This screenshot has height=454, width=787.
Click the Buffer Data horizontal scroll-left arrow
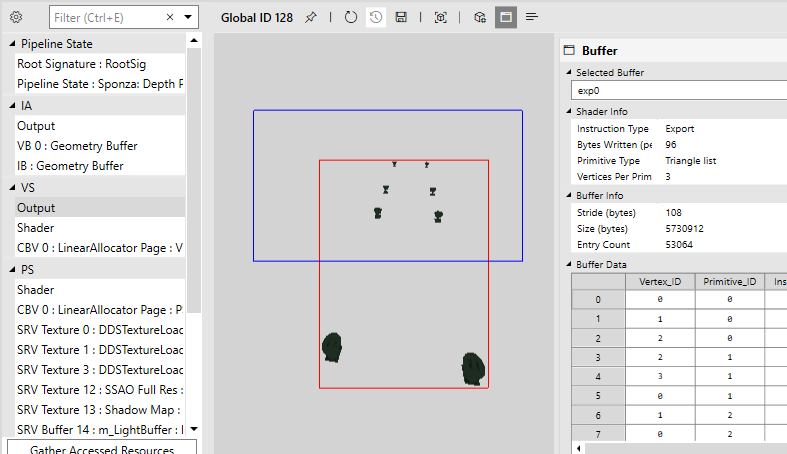coord(579,448)
